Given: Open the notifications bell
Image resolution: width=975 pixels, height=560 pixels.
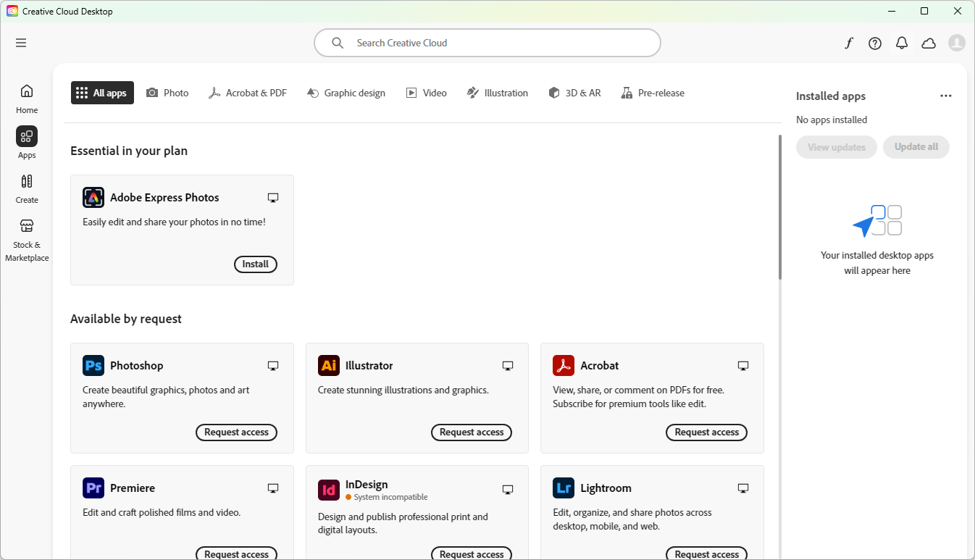Looking at the screenshot, I should pyautogui.click(x=901, y=43).
